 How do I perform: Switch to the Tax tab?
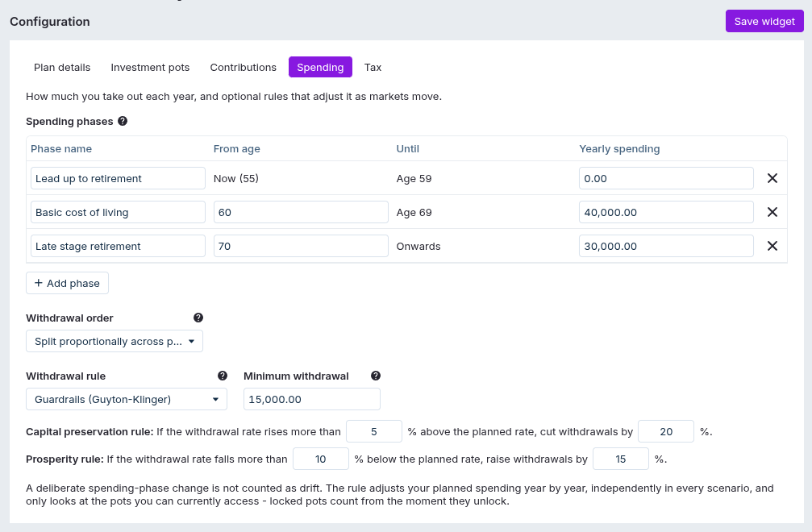pyautogui.click(x=373, y=67)
